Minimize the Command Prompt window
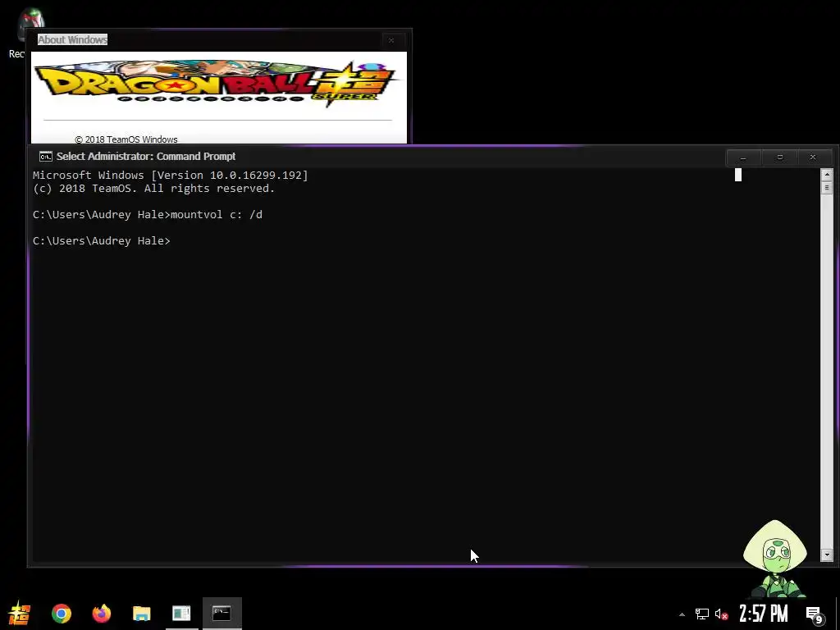This screenshot has height=630, width=840. (743, 157)
